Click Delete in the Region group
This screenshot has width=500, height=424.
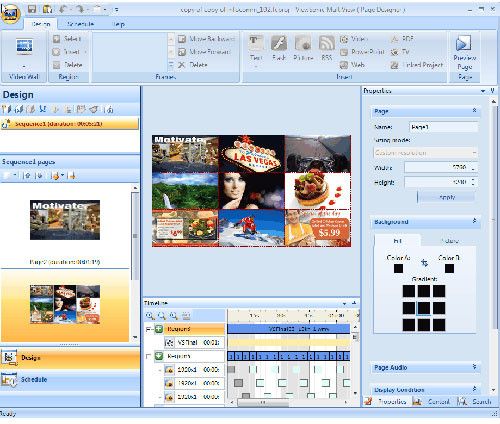tap(68, 65)
